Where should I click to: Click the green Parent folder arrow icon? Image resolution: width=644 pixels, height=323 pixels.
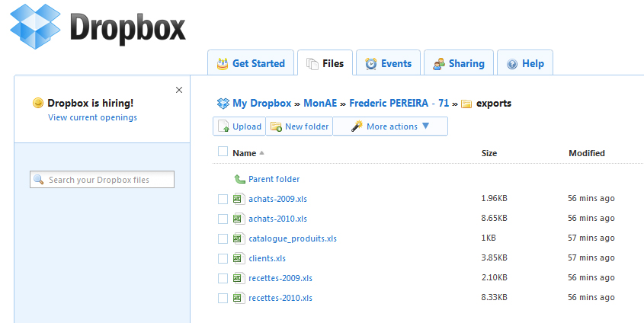click(239, 179)
